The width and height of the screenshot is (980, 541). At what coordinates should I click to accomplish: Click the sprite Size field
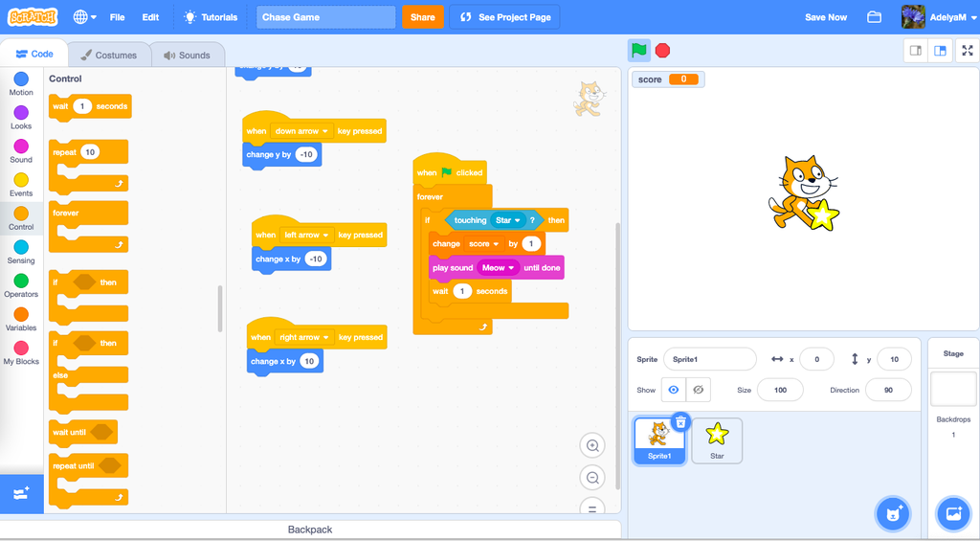click(x=780, y=390)
